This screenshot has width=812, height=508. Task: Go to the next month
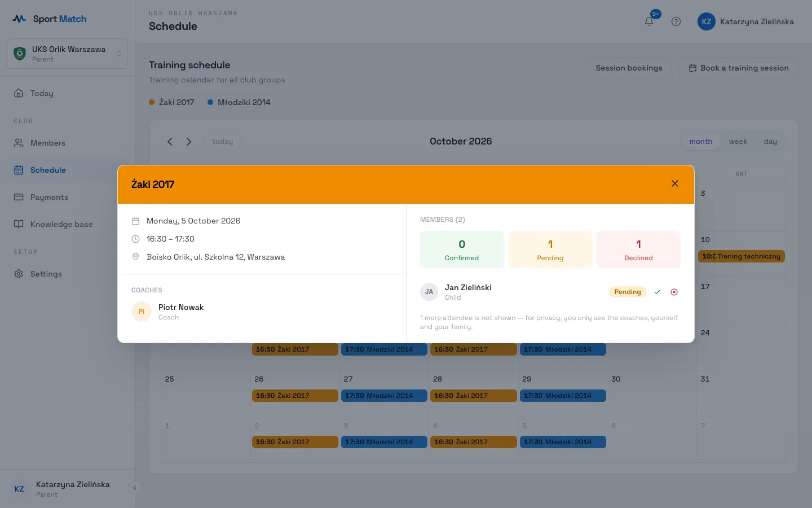(189, 142)
